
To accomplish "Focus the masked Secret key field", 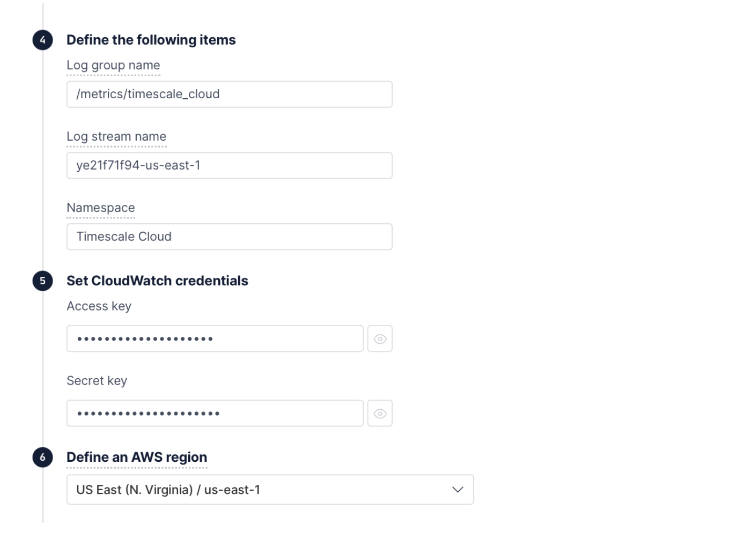I will [215, 413].
